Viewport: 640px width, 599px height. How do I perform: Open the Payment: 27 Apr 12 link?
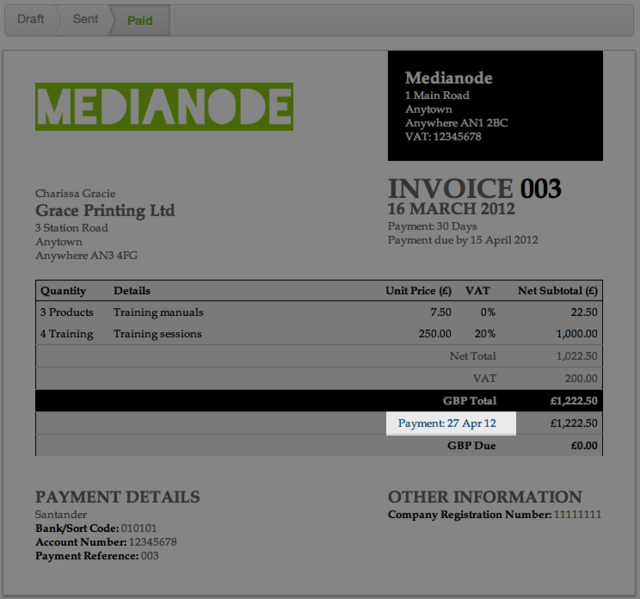point(449,424)
